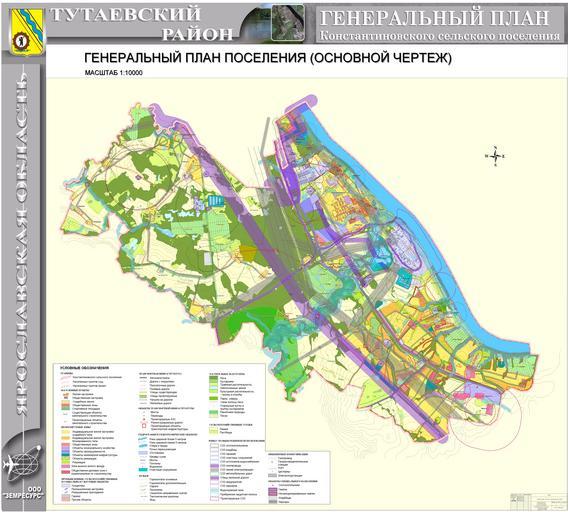Click the МАСШТАБ 1:10000 scale label
Viewport: 568px width, 512px height.
point(114,73)
